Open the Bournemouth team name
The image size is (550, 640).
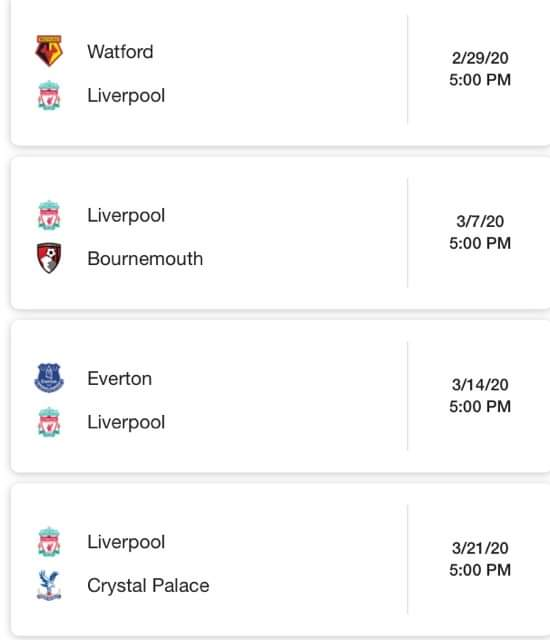[145, 259]
